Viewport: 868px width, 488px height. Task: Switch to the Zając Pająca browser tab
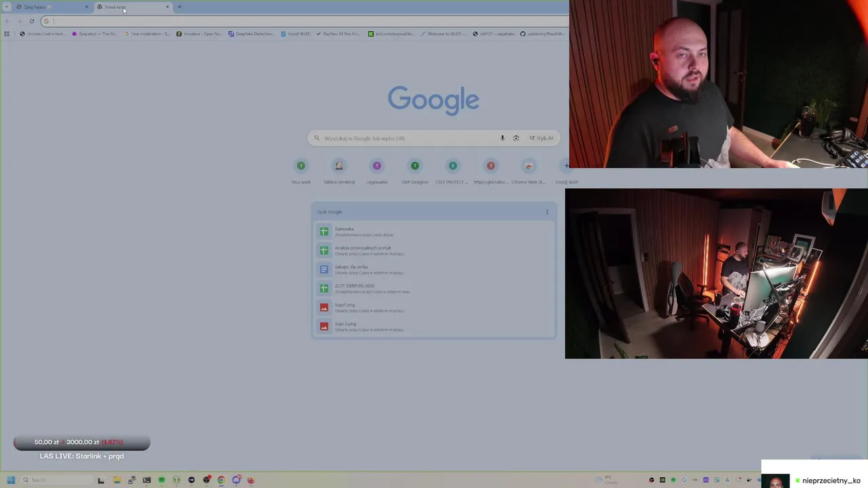tap(53, 7)
